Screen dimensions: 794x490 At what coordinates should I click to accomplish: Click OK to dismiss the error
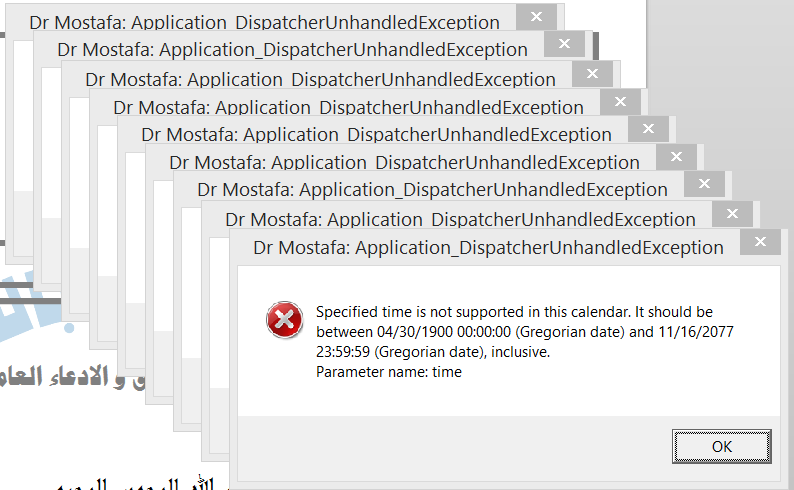(721, 446)
